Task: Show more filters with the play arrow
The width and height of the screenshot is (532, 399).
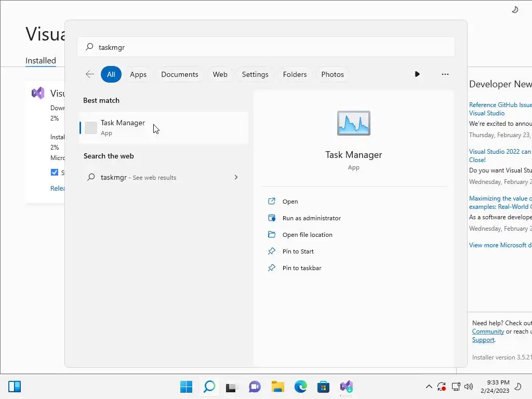Action: (417, 74)
